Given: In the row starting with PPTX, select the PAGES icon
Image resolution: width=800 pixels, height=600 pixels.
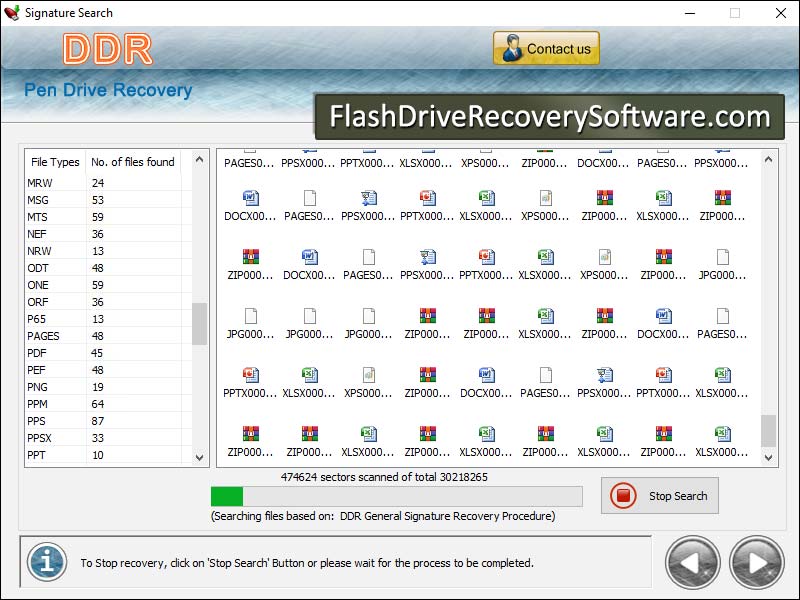Looking at the screenshot, I should (545, 375).
